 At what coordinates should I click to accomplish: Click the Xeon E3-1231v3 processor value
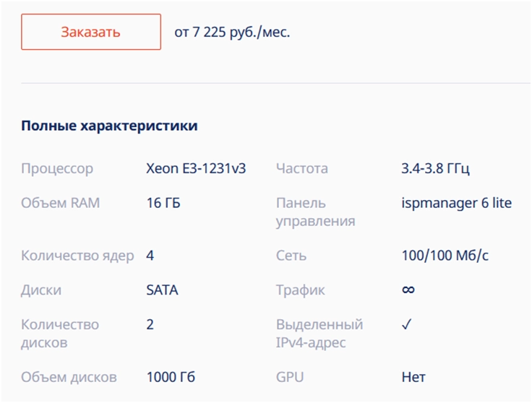[196, 168]
